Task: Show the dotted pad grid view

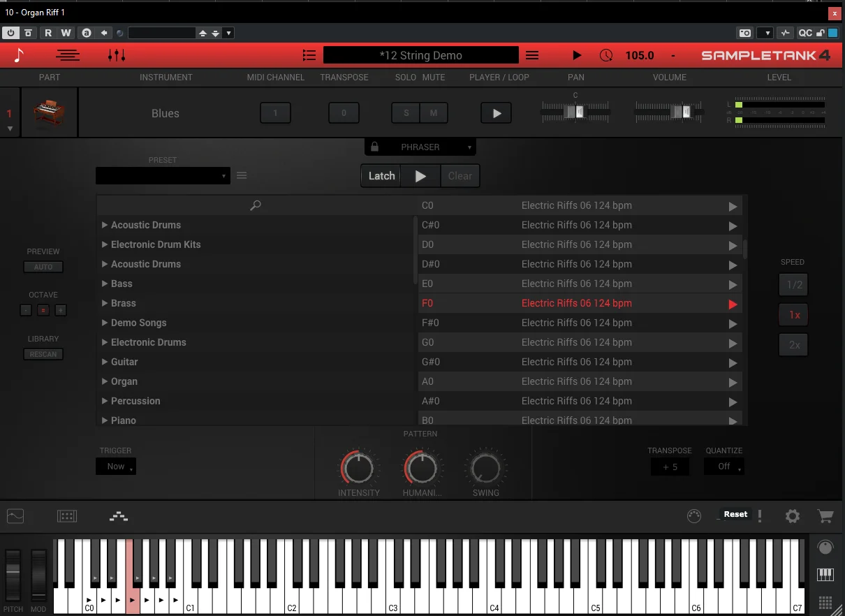Action: 825,603
